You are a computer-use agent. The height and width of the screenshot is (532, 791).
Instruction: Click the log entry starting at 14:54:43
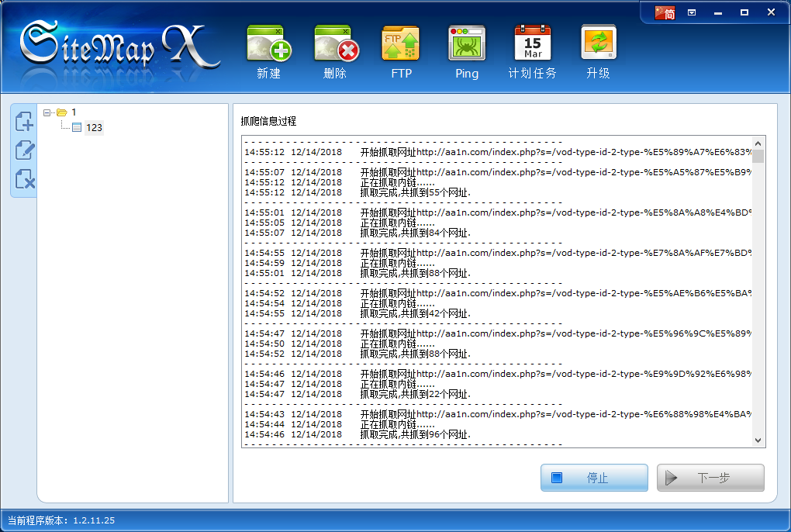[498, 414]
